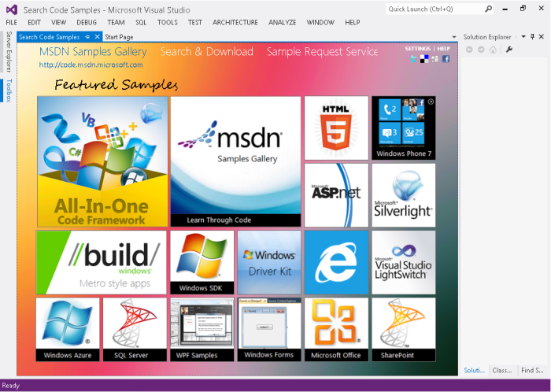
Task: Open the HELP menu in menu bar
Action: click(353, 23)
